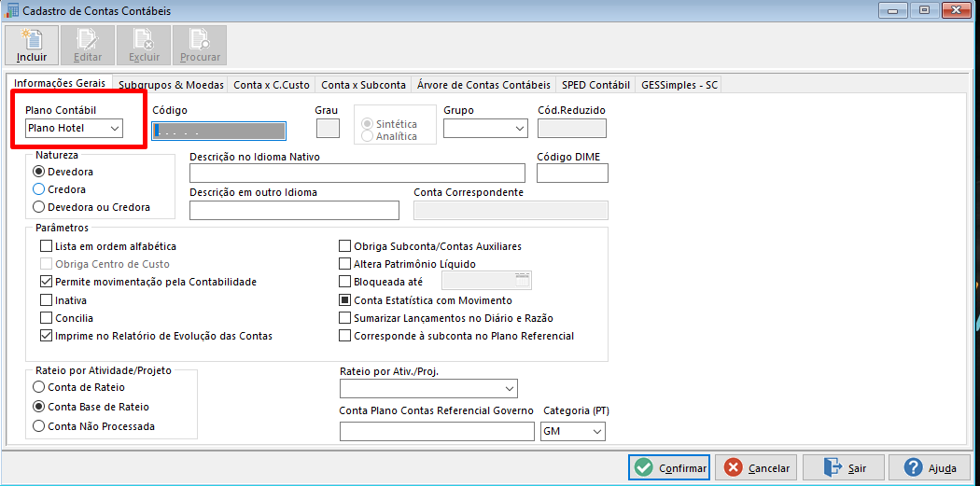Screen dimensions: 980x486
Task: Click the Procurar toolbar icon
Action: coord(200,45)
